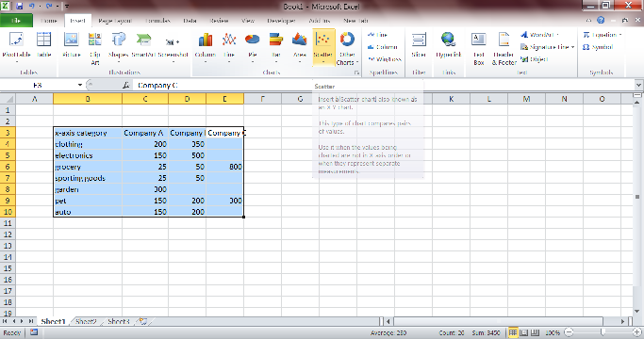Viewport: 644px width, 339px height.
Task: Open the Home ribbon tab
Action: click(49, 21)
